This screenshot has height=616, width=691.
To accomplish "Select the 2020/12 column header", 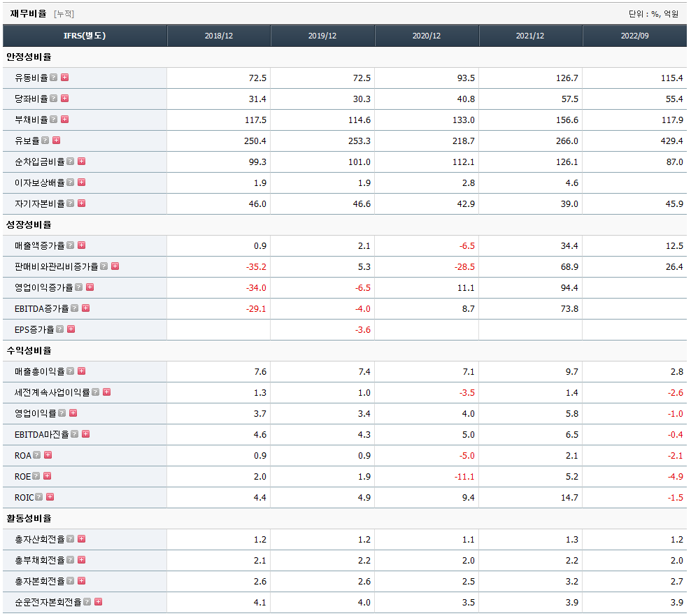I will pos(427,36).
